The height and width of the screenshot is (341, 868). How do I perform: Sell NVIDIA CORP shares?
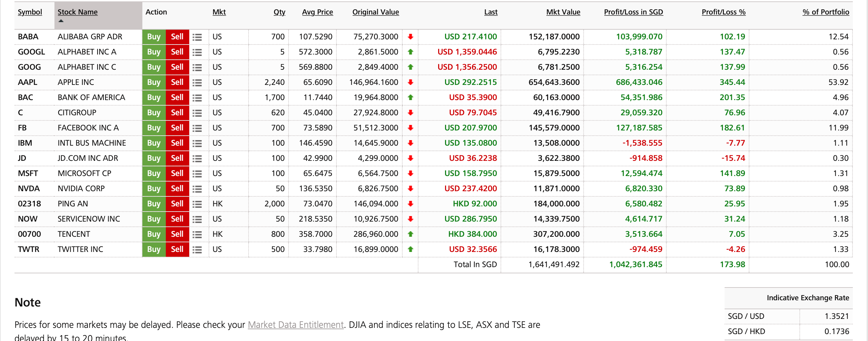point(177,189)
